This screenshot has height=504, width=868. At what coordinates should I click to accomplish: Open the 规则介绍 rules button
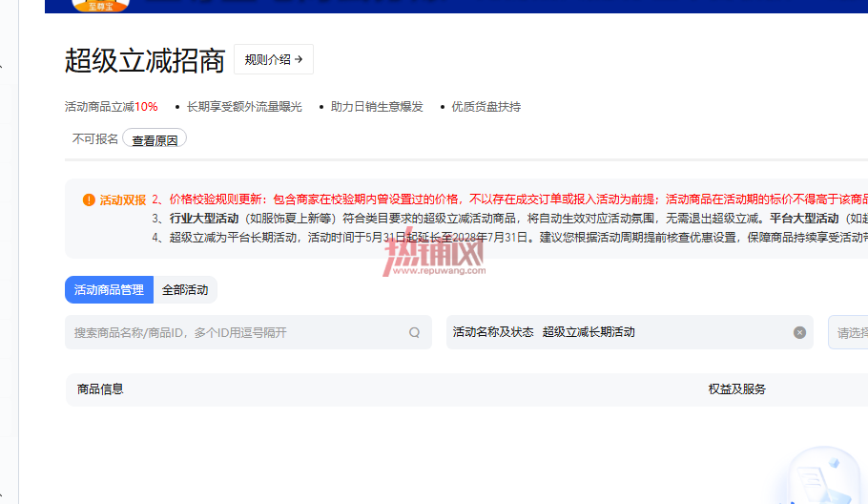(x=274, y=59)
